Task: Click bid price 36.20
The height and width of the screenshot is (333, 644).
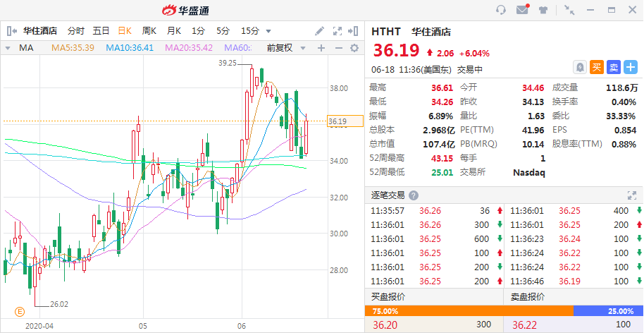Action: pos(385,325)
